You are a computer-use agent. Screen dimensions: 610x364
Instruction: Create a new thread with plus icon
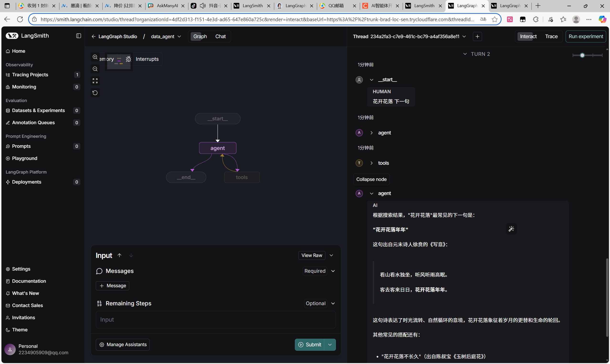click(477, 36)
